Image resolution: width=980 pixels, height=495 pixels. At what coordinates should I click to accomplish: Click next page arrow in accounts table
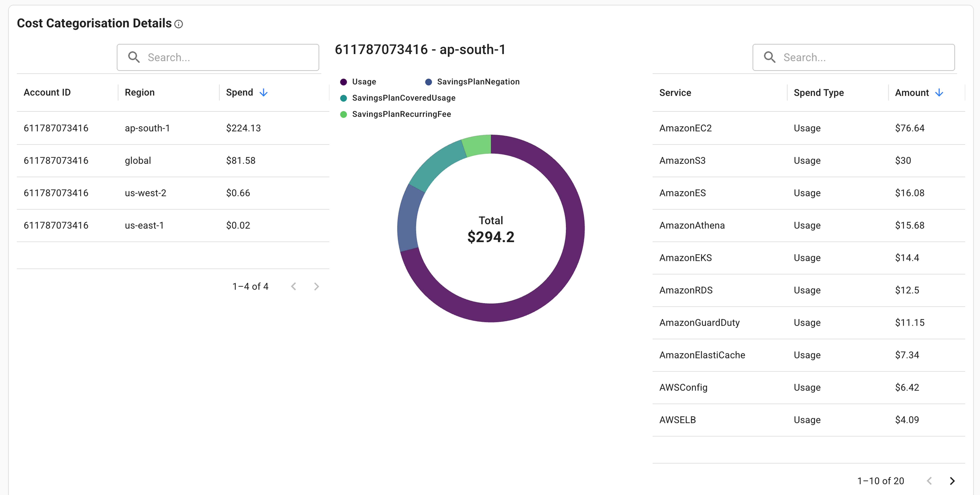click(316, 286)
